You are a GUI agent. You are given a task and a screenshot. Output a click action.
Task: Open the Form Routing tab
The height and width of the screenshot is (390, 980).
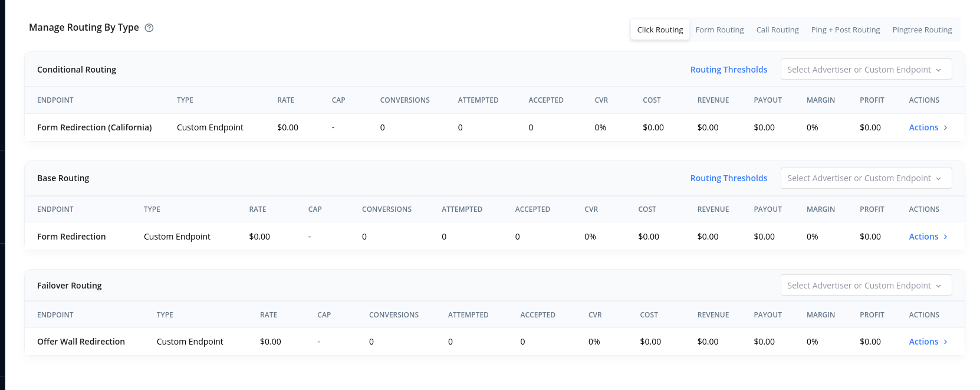click(x=719, y=30)
